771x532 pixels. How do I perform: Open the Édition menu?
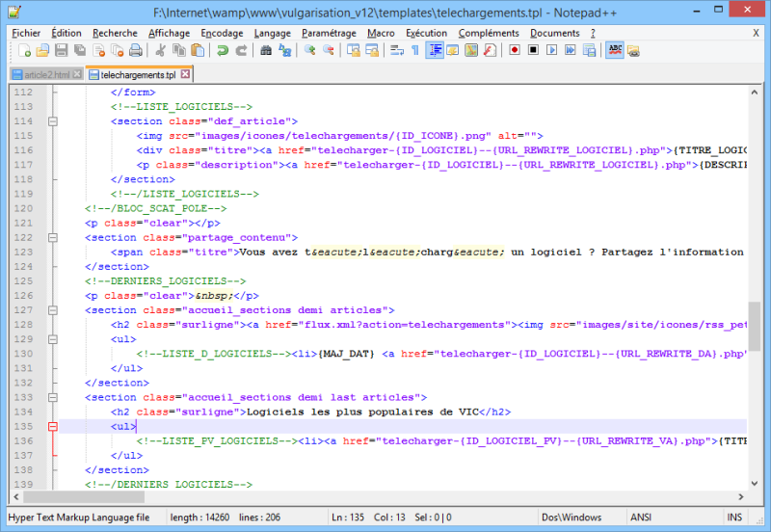click(x=66, y=33)
